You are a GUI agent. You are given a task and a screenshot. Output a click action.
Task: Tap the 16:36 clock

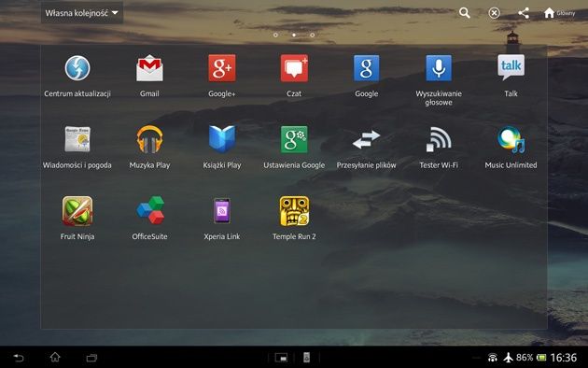[x=563, y=358]
